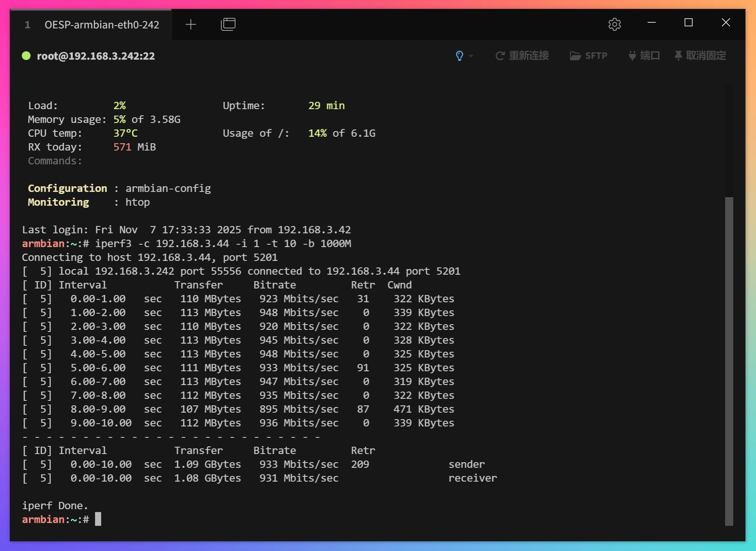Click the terminal scrollbar thumb
The width and height of the screenshot is (756, 551).
tap(729, 361)
